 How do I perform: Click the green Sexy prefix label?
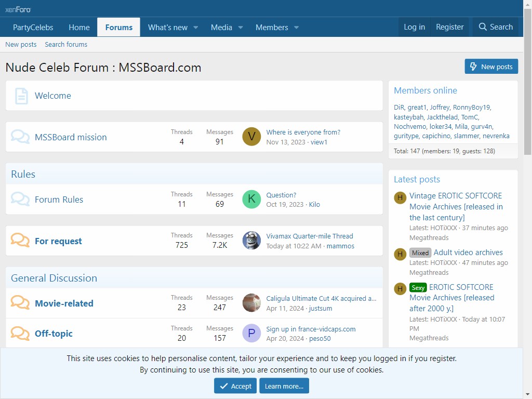pyautogui.click(x=418, y=287)
